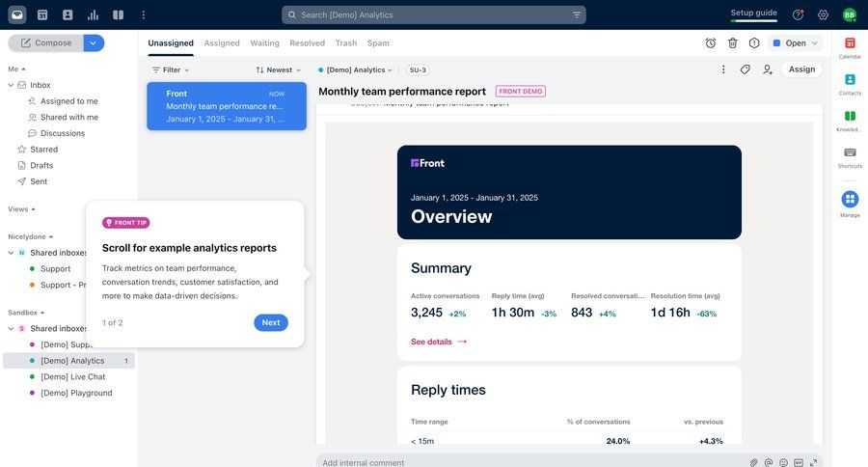Viewport: 868px width, 467px height.
Task: Expand the comment box with expand icon
Action: tap(813, 462)
